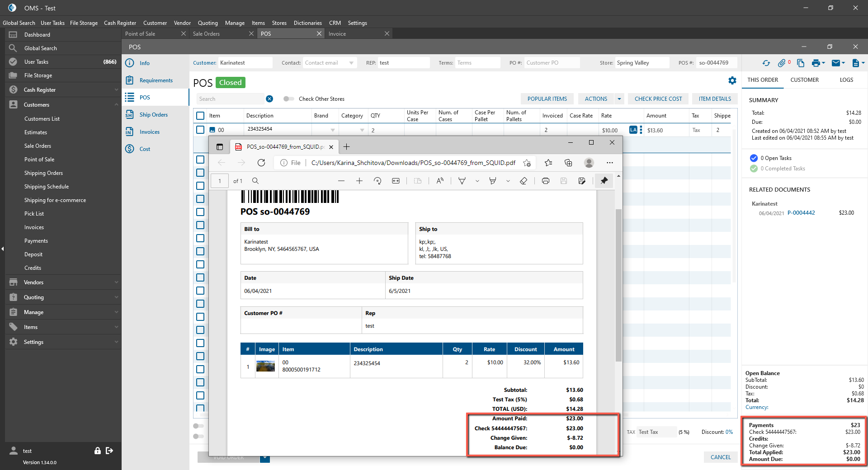
Task: Click the POPULAR ITEMS button
Action: [x=547, y=99]
